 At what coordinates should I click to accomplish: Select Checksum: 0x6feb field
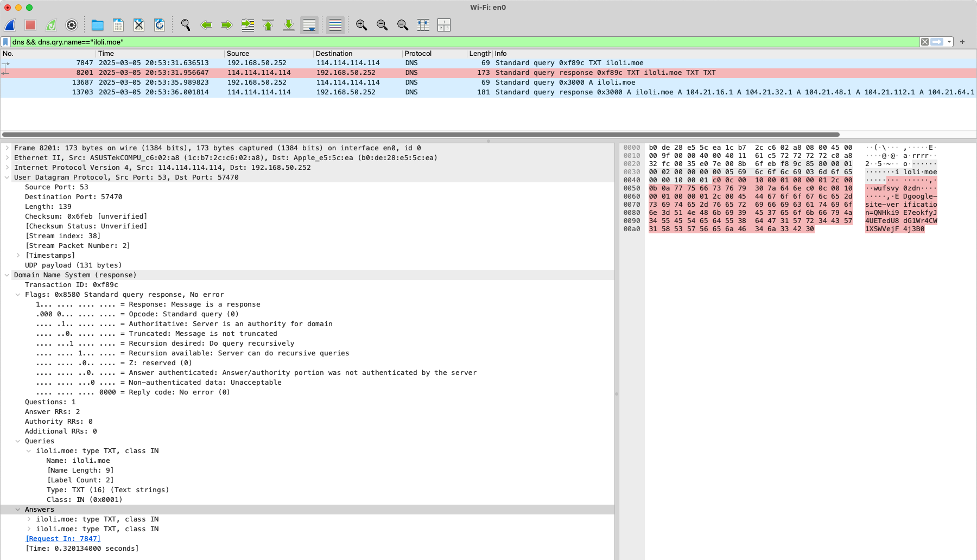pos(86,217)
